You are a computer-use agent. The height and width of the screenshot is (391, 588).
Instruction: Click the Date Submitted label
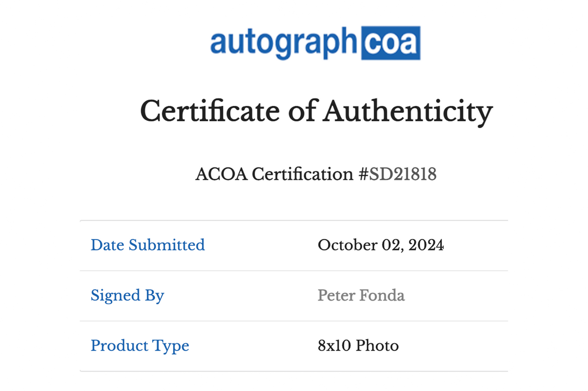(148, 245)
